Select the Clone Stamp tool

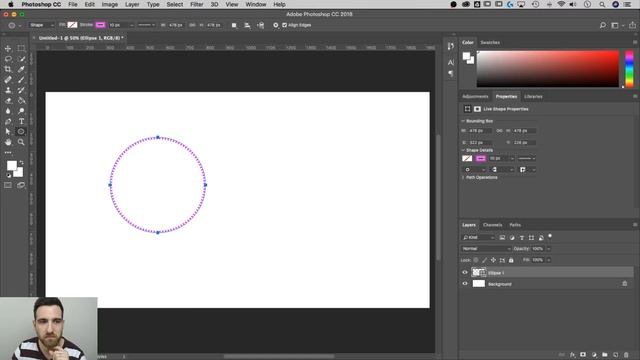coord(8,90)
